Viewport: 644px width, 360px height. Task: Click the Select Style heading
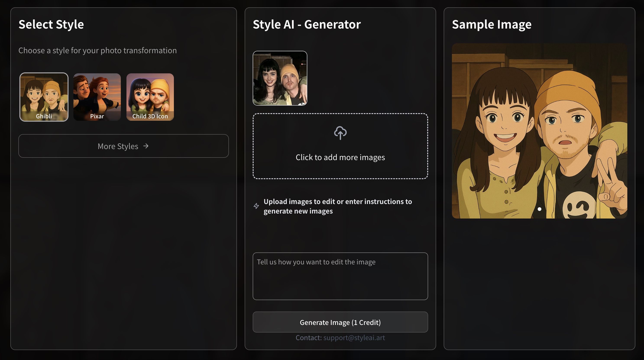(51, 24)
